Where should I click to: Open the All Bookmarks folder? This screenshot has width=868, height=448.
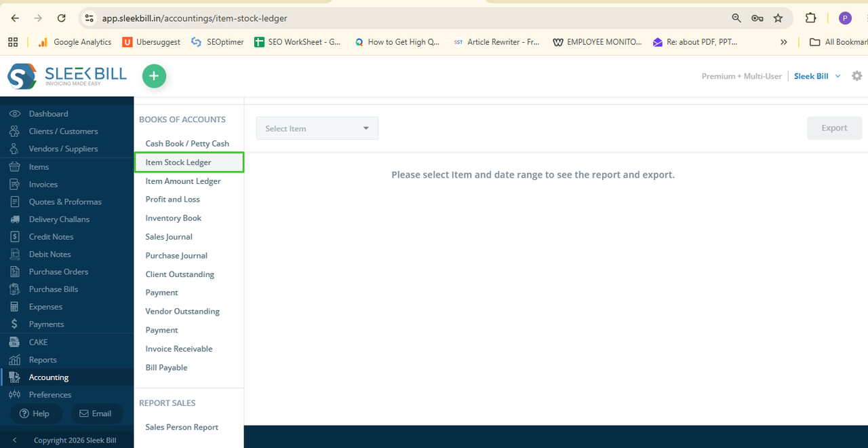[838, 42]
